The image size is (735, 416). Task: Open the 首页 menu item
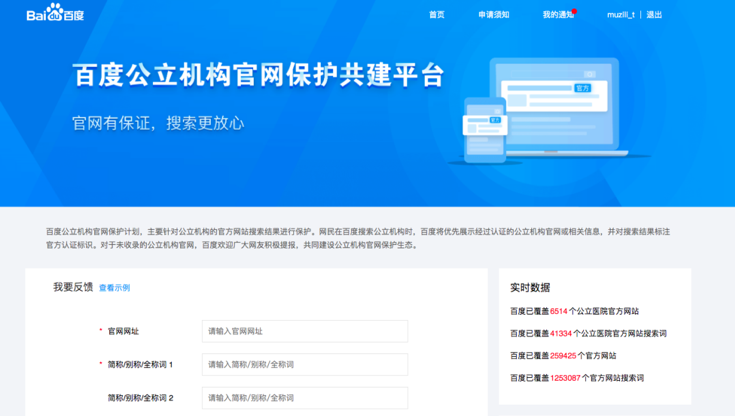[x=437, y=15]
